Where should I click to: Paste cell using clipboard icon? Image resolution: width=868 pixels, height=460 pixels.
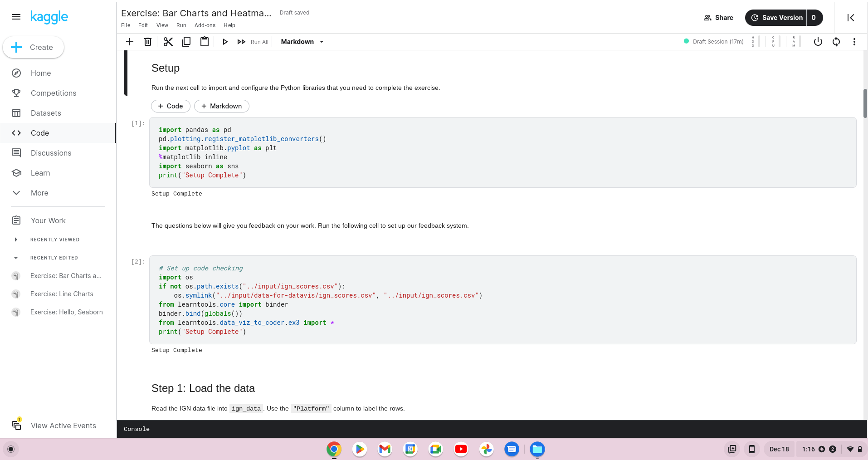205,42
